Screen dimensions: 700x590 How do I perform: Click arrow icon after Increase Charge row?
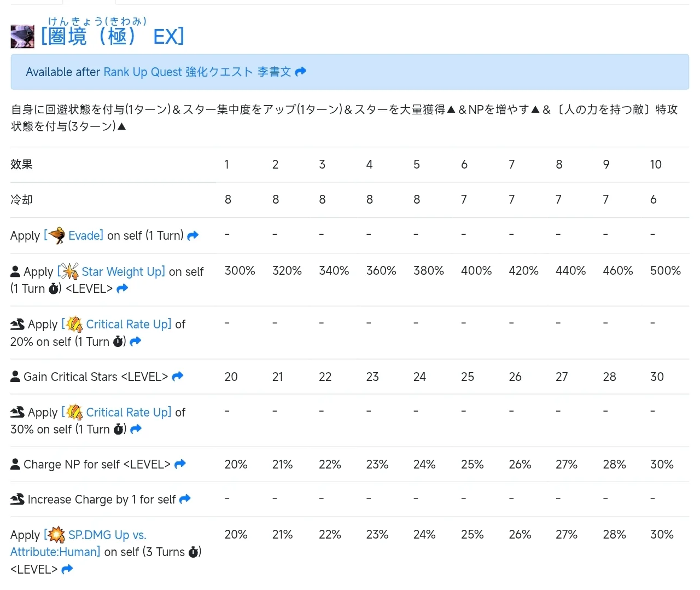coord(185,499)
